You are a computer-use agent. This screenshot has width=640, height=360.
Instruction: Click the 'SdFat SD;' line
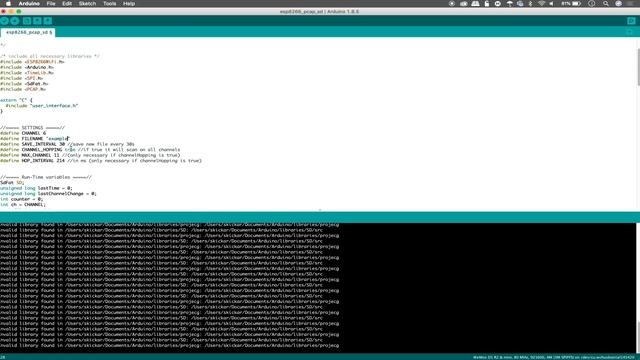coord(12,182)
